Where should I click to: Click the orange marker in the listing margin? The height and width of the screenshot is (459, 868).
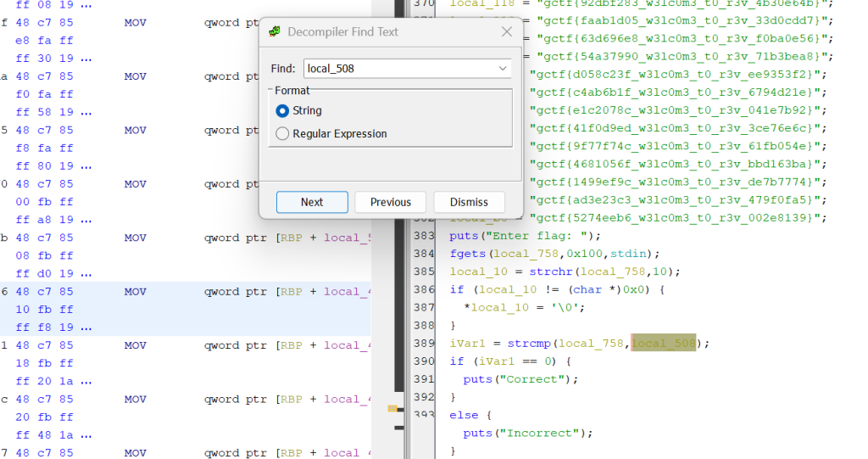(392, 409)
